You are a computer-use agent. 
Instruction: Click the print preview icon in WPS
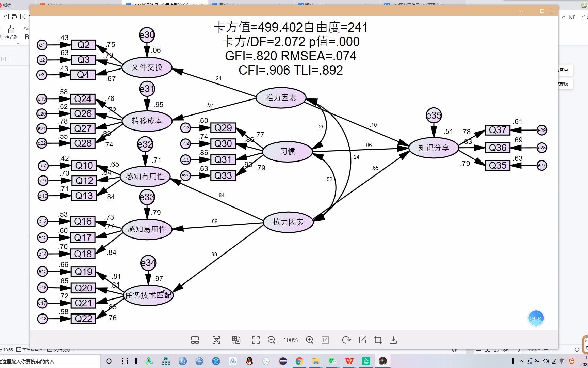click(x=23, y=17)
